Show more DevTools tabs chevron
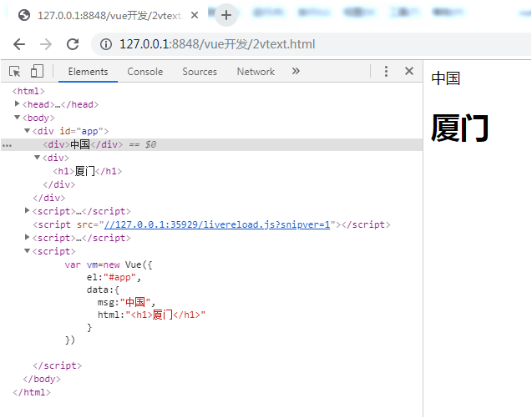This screenshot has width=532, height=418. click(x=296, y=71)
